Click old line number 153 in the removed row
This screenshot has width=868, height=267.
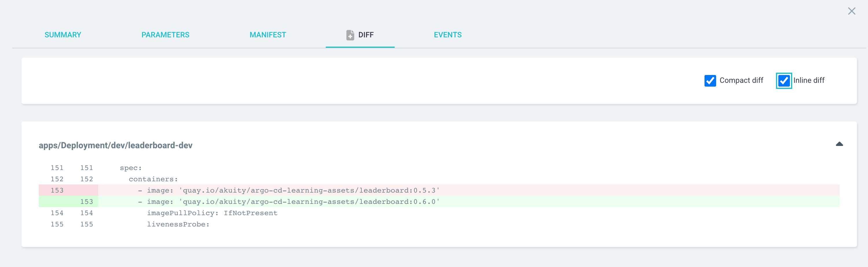(57, 190)
